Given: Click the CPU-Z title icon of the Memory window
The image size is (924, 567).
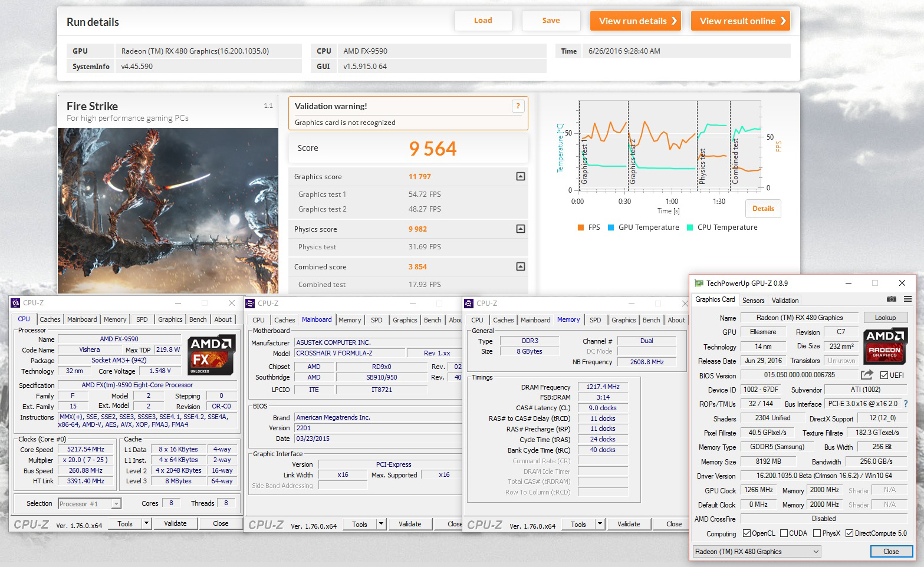Looking at the screenshot, I should [x=469, y=304].
